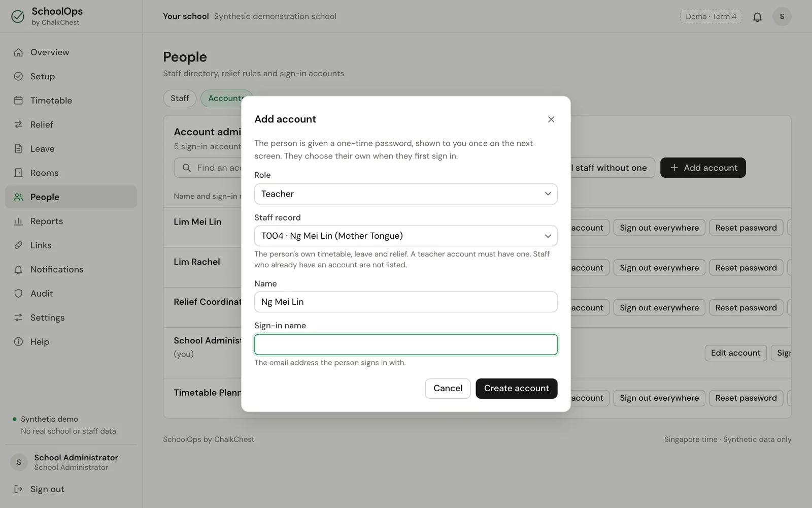Open Timetable calendar icon in sidebar
The image size is (812, 508).
click(x=18, y=101)
